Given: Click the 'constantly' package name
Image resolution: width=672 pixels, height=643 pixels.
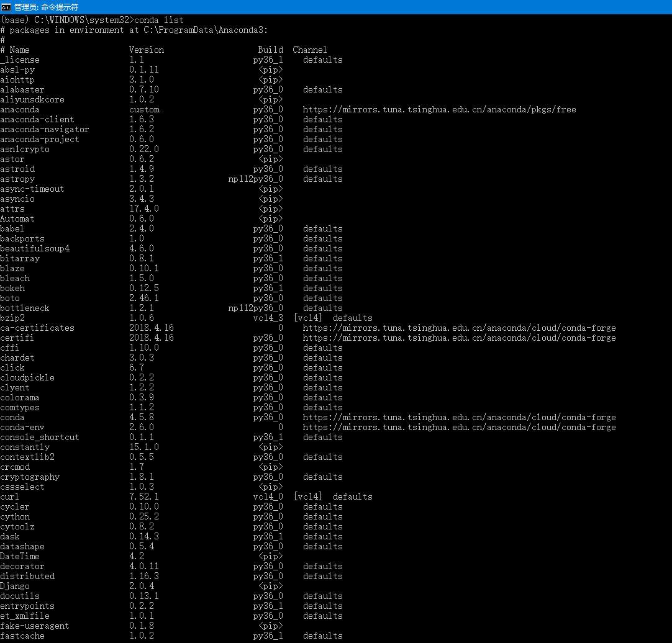Looking at the screenshot, I should point(25,447).
